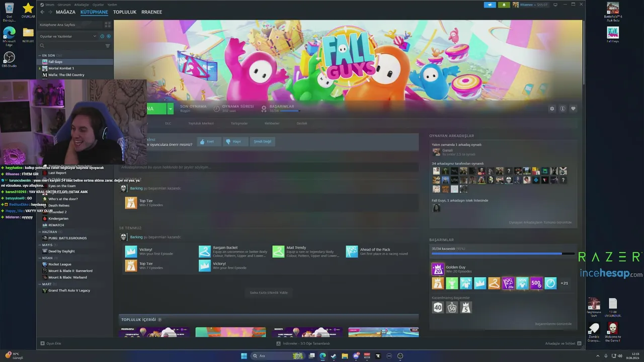
Task: Open File Explorer from the taskbar
Action: pos(345,356)
